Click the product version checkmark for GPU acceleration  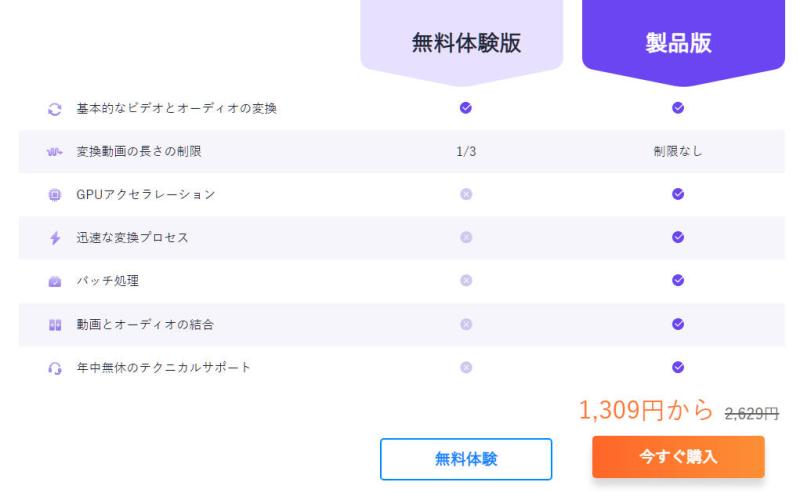678,194
